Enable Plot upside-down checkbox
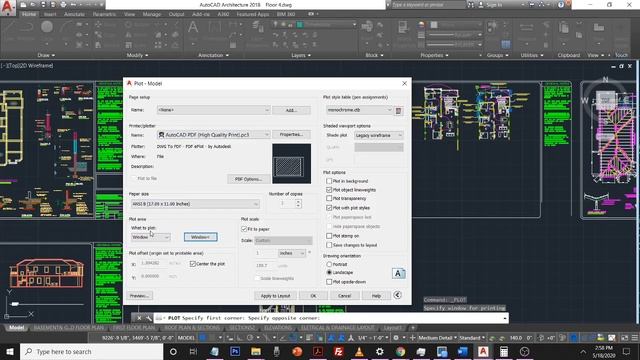The height and width of the screenshot is (360, 640). (x=329, y=282)
